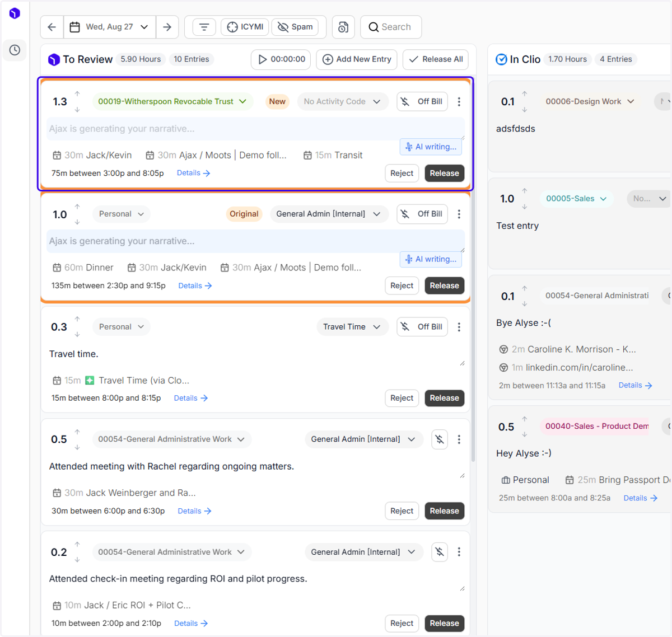Go to previous day arrow
Screen dimensions: 672x637
pos(52,27)
